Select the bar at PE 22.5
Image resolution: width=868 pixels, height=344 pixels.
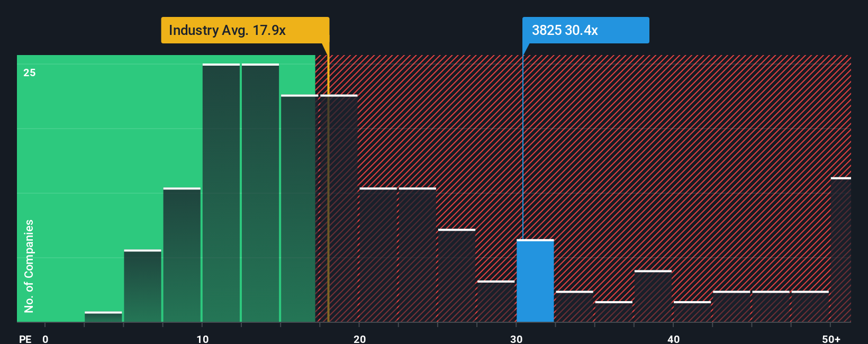click(x=418, y=255)
